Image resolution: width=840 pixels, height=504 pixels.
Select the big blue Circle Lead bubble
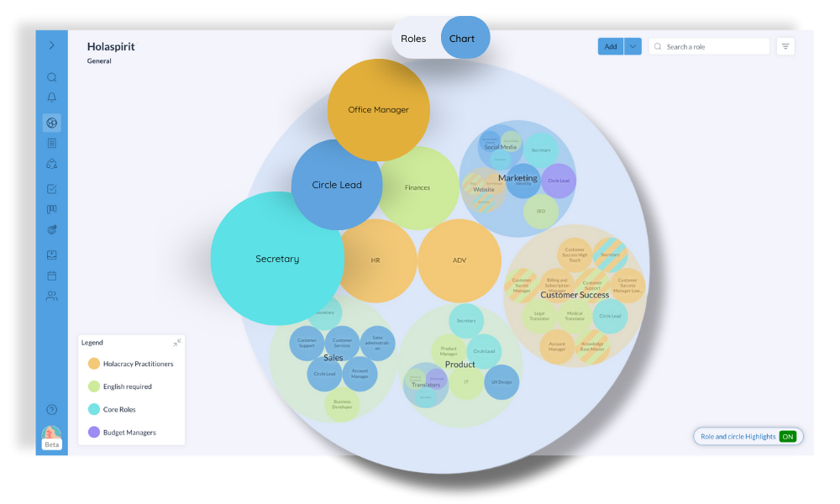click(x=337, y=185)
